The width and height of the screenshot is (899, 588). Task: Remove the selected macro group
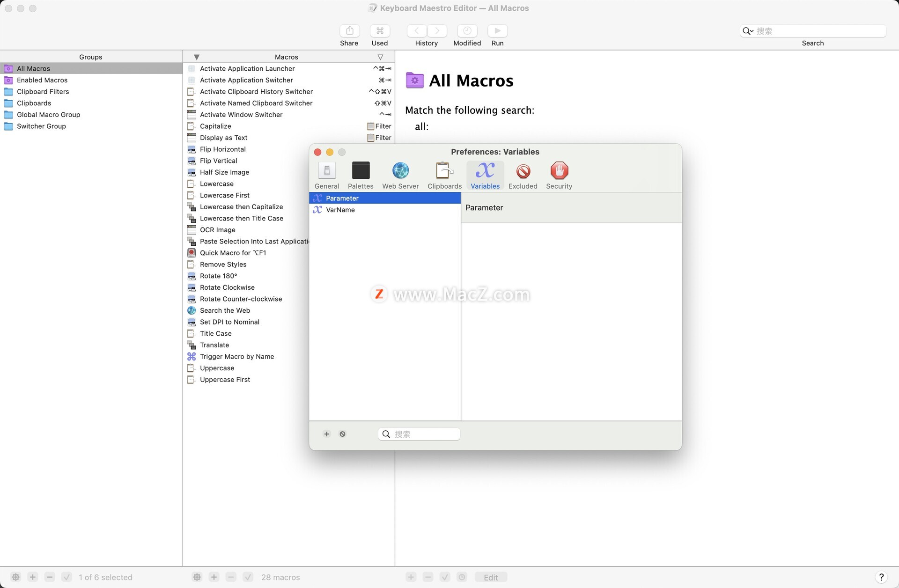click(x=50, y=577)
